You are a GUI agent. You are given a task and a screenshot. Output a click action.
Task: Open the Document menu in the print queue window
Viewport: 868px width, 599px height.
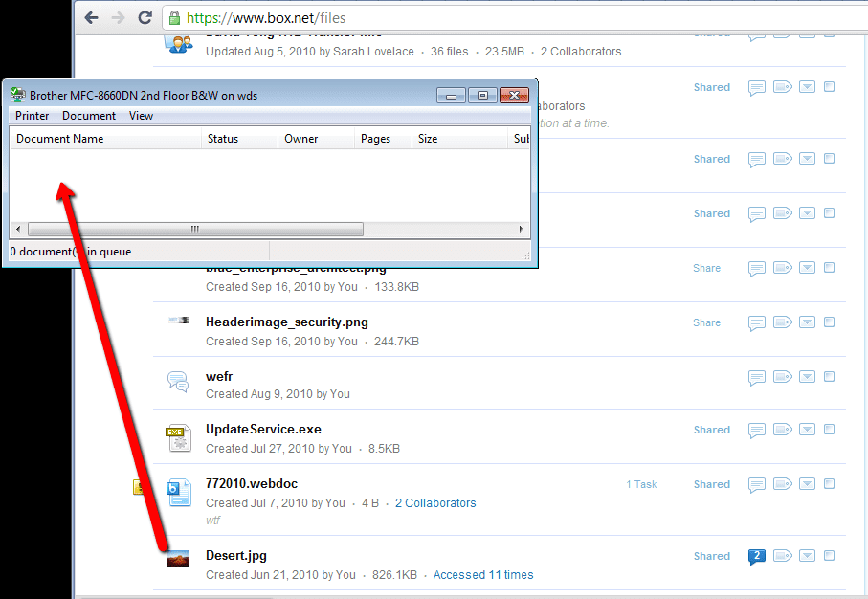point(88,115)
